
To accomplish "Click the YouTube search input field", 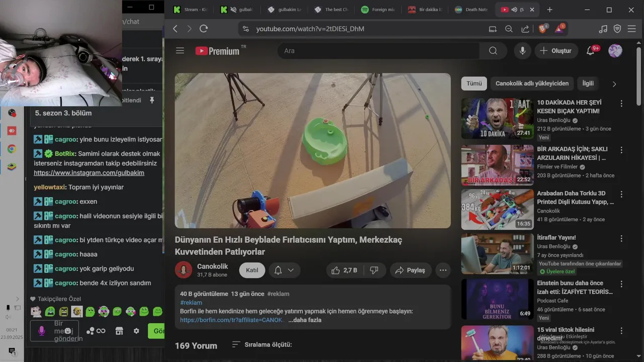I will tap(377, 51).
